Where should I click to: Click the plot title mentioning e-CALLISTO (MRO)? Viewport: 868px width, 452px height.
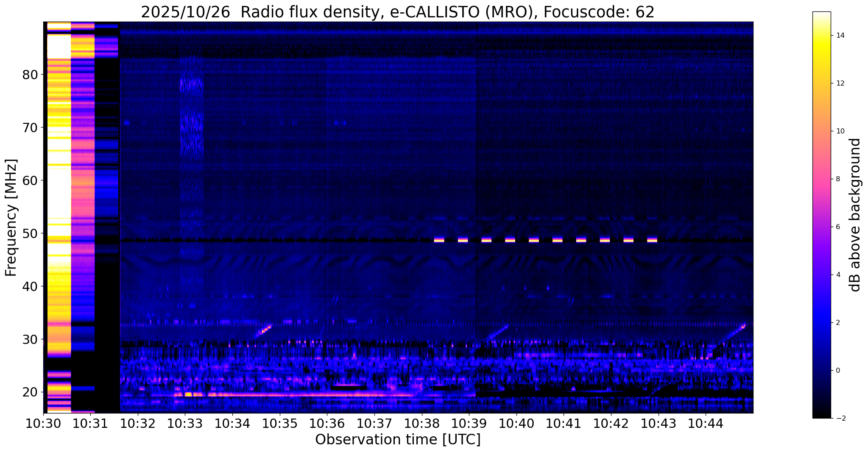[397, 12]
